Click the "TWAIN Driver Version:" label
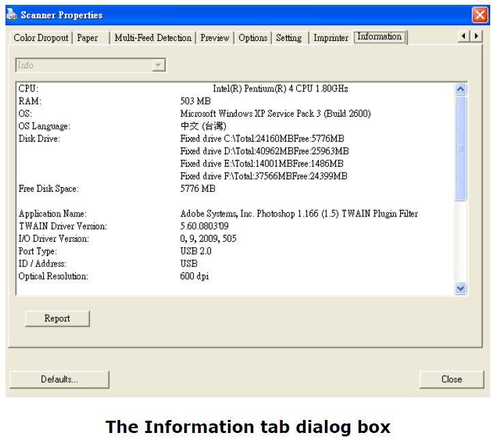 click(63, 226)
